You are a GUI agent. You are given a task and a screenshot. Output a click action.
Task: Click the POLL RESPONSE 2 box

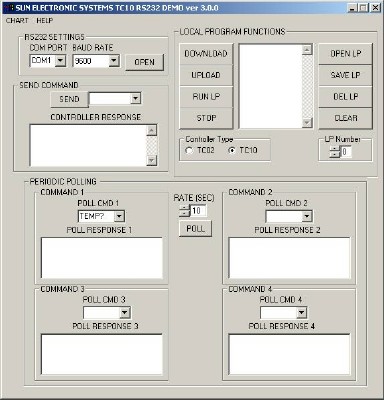289,258
